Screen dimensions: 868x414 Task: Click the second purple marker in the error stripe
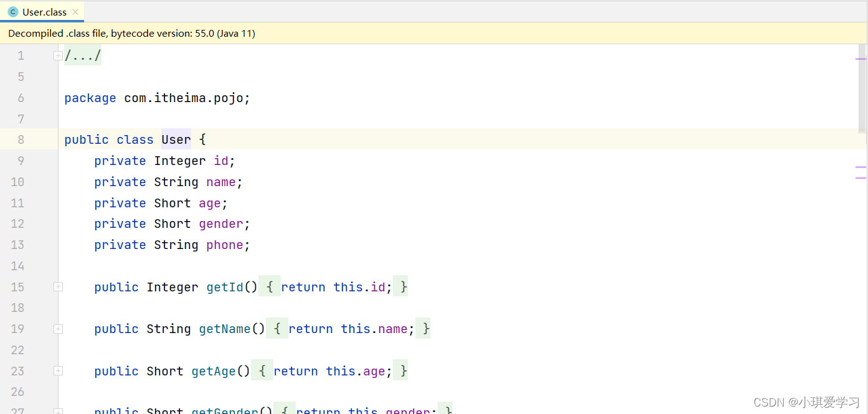click(861, 167)
